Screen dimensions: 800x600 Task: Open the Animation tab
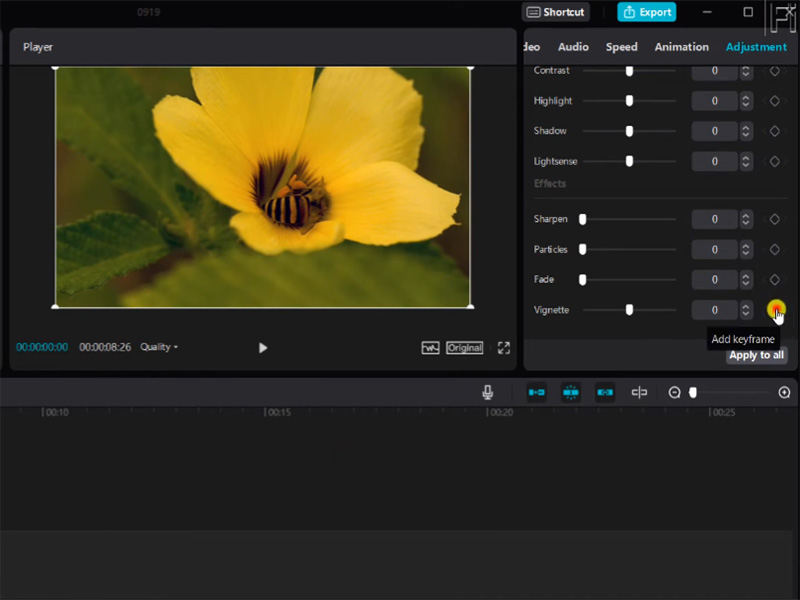(681, 46)
